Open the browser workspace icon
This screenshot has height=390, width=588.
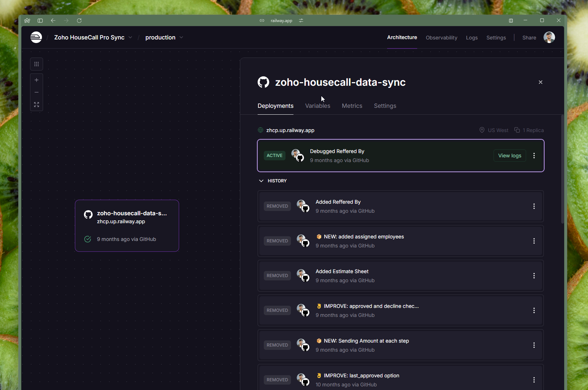point(27,21)
